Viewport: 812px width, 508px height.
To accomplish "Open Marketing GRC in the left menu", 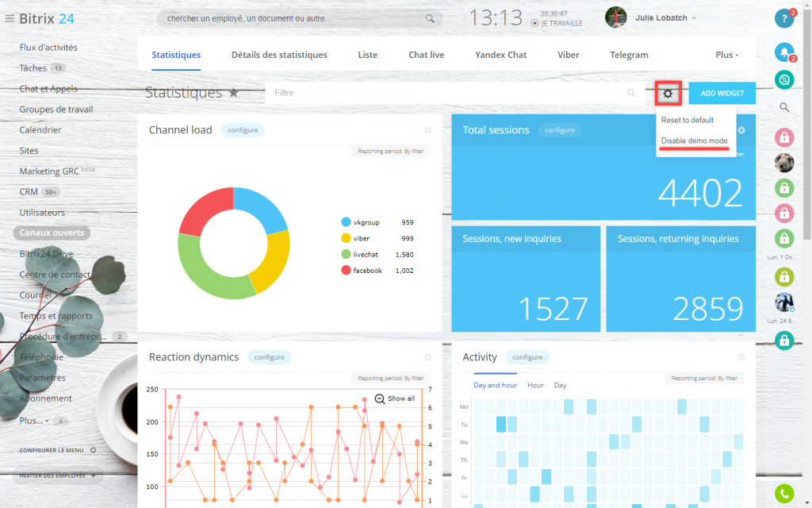I will (x=49, y=171).
